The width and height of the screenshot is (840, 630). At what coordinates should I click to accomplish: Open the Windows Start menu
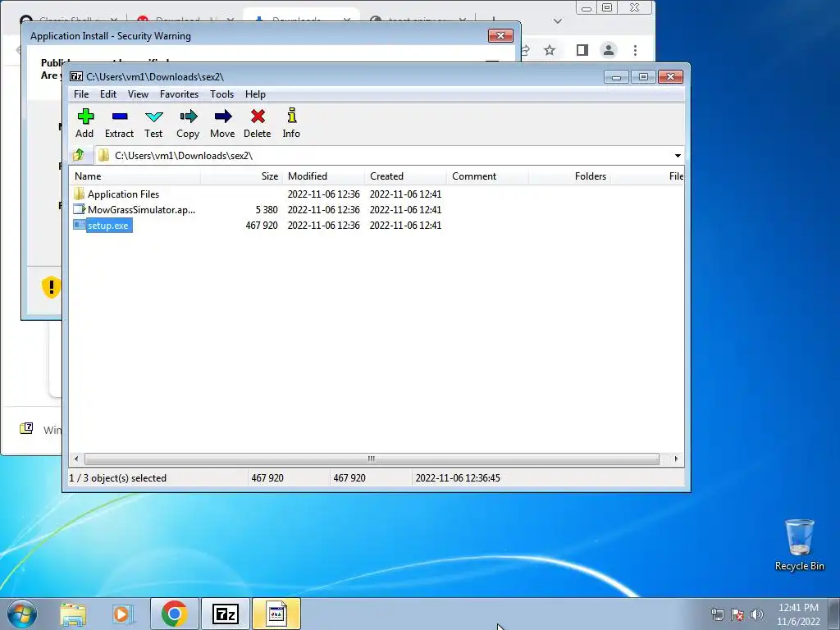tap(22, 614)
